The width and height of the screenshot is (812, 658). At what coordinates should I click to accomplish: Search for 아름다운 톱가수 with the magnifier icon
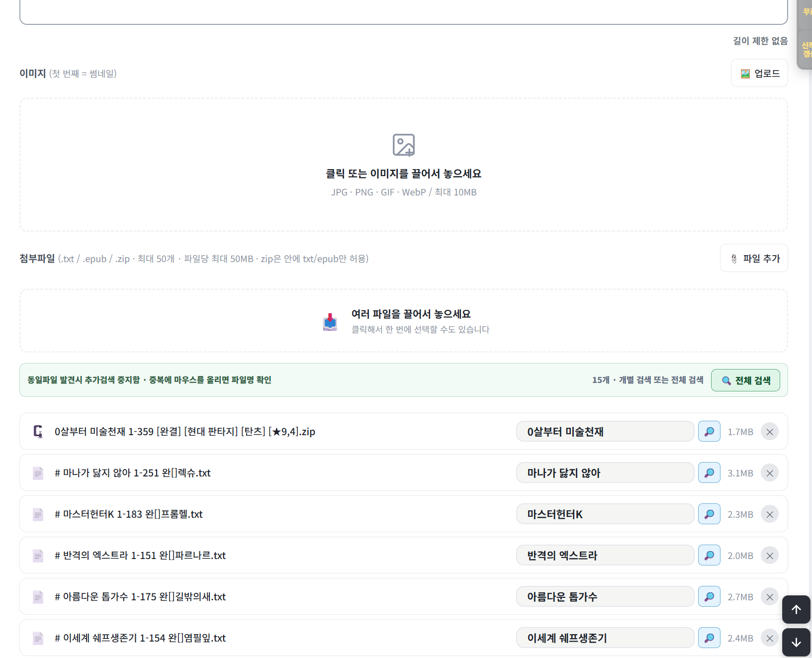[x=709, y=597]
